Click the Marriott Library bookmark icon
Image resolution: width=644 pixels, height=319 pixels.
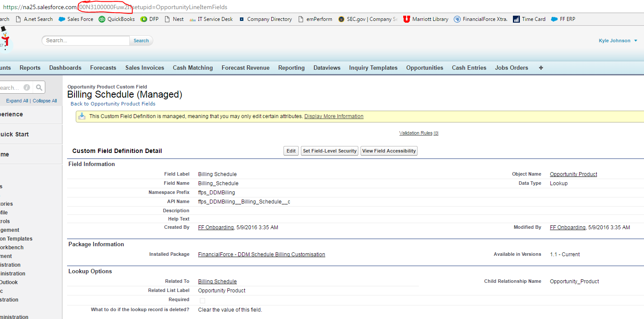(x=406, y=19)
